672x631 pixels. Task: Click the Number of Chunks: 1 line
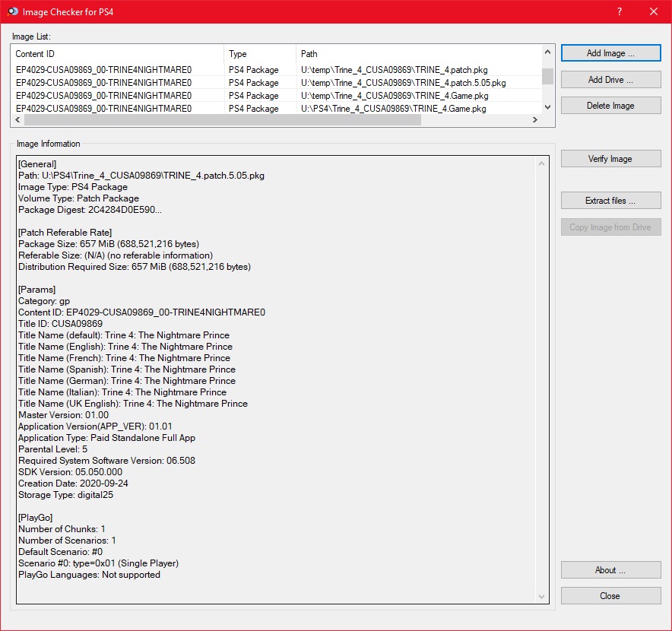tap(62, 529)
